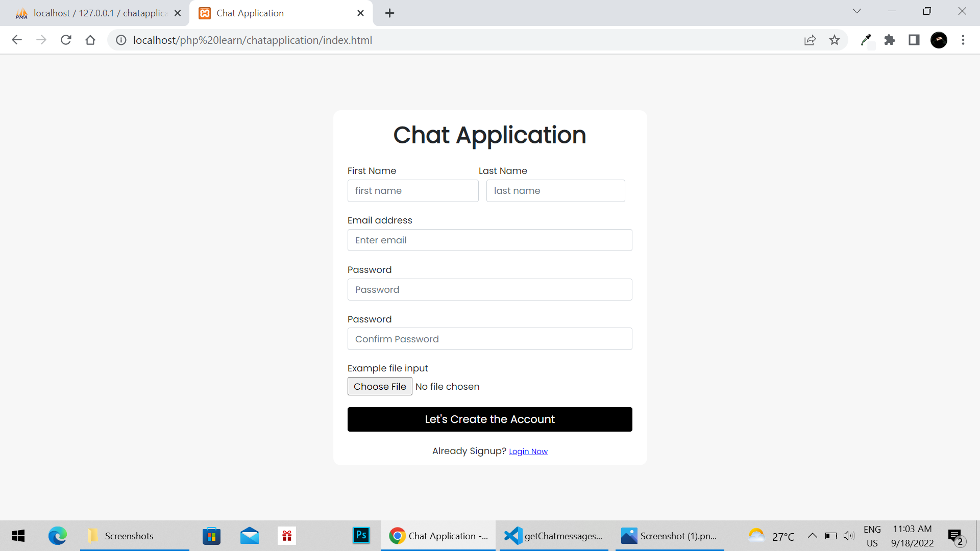Screen dimensions: 980x551
Task: Open the Screenshots folder taskbar item
Action: [x=134, y=536]
